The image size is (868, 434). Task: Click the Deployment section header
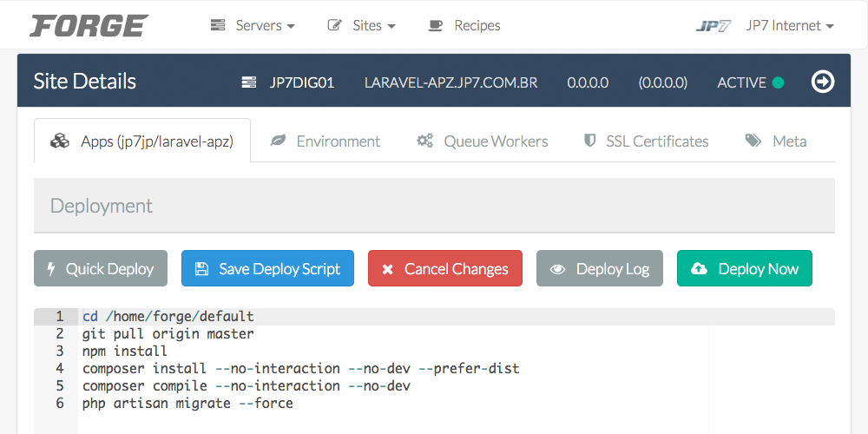point(434,206)
